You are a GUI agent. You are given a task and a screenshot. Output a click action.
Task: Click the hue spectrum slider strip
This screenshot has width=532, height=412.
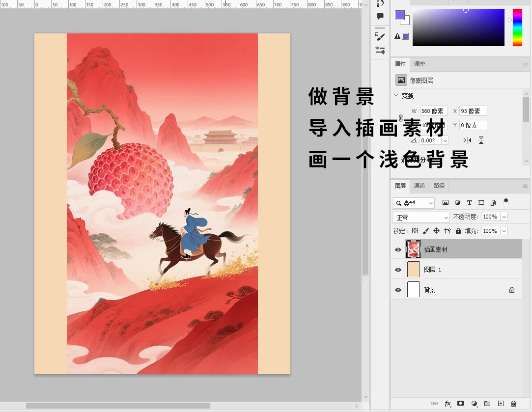517,27
